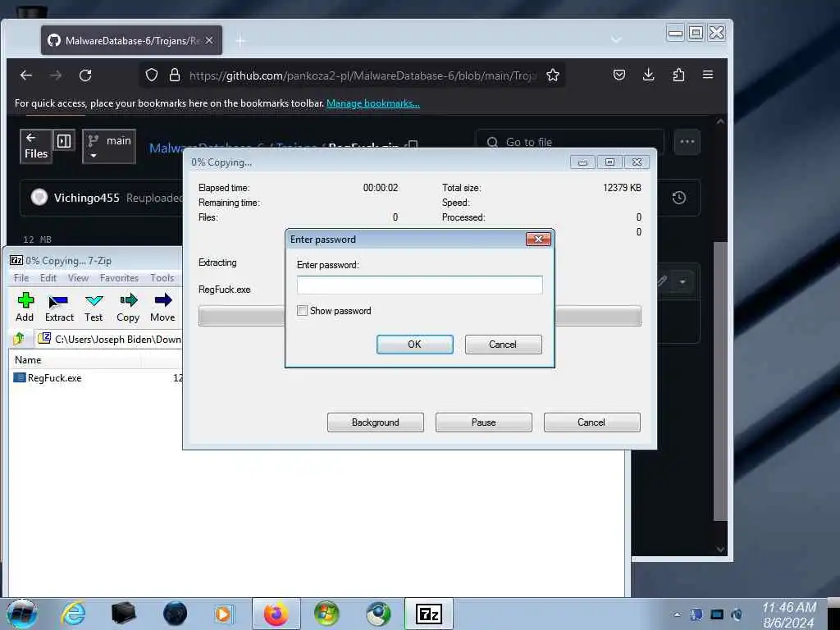The image size is (840, 630).
Task: Open Windows Media Player taskbar icon
Action: pyautogui.click(x=223, y=614)
